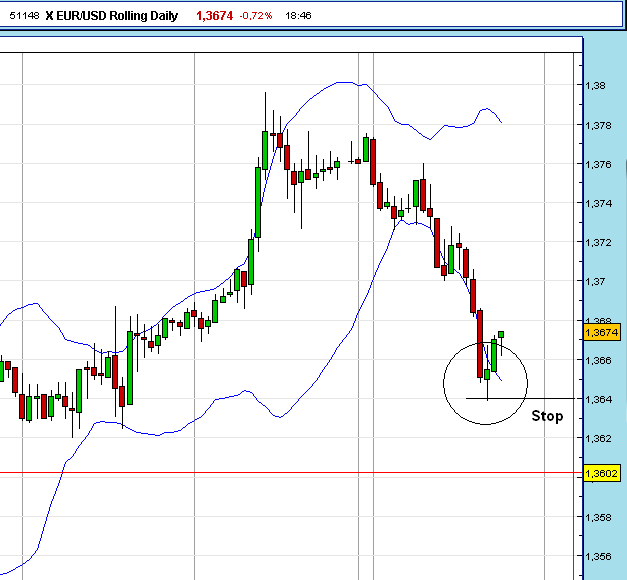Click the 1,358 price axis label
Viewport: 627px width, 580px height.
pos(598,517)
